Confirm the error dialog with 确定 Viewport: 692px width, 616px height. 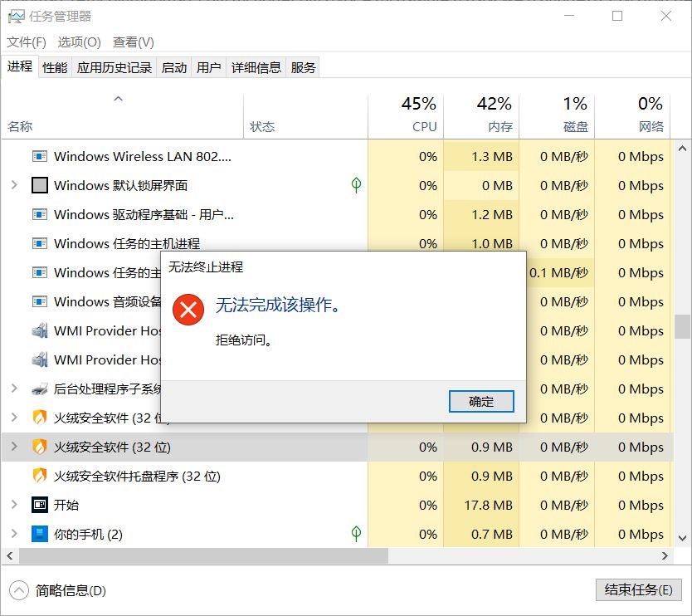click(481, 401)
